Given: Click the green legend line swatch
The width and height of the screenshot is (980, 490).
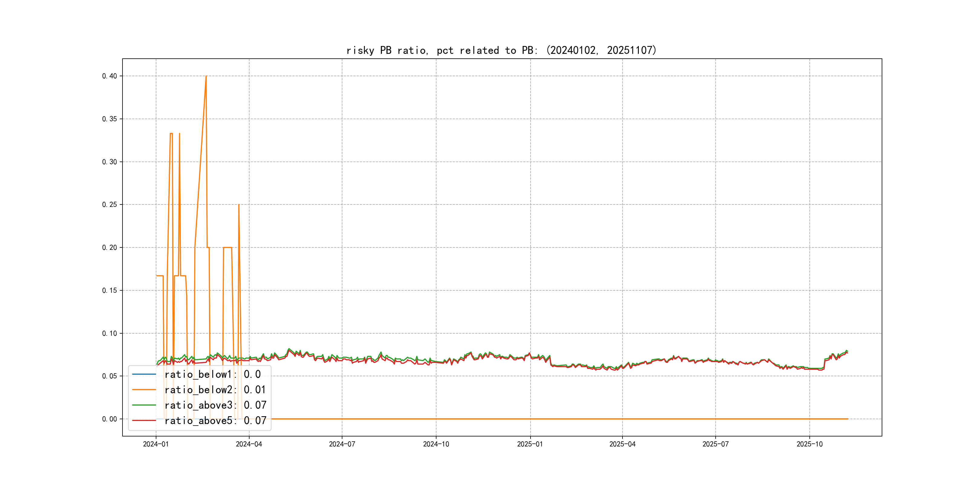Looking at the screenshot, I should pos(144,405).
